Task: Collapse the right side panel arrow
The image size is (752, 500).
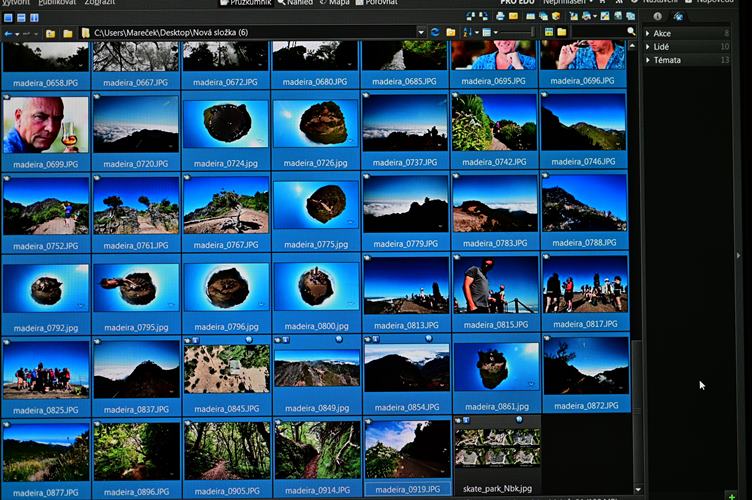Action: (x=739, y=256)
